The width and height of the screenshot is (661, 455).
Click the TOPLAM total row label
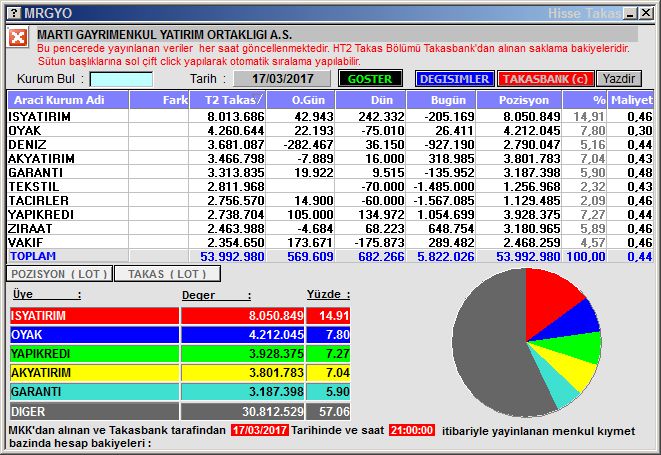pos(33,256)
